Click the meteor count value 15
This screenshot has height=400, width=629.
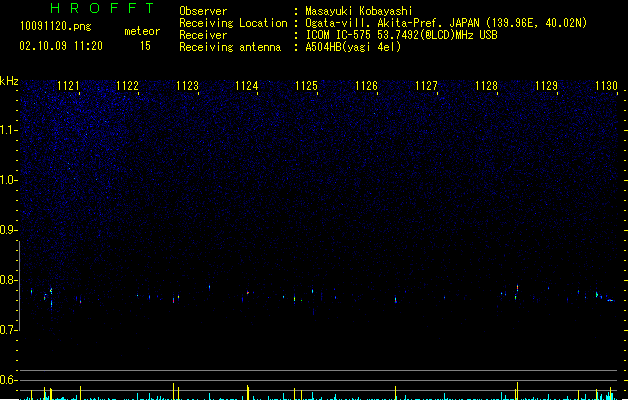[145, 46]
